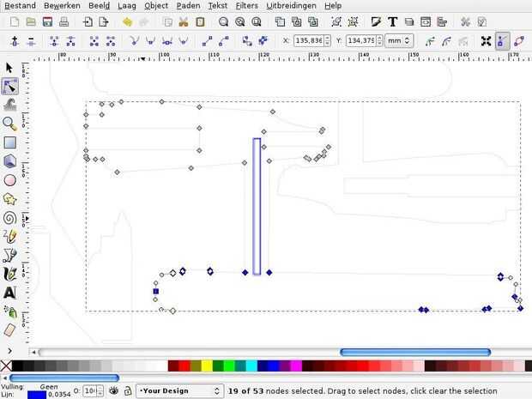Open the Bewerken menu
This screenshot has width=532, height=399.
[62, 6]
